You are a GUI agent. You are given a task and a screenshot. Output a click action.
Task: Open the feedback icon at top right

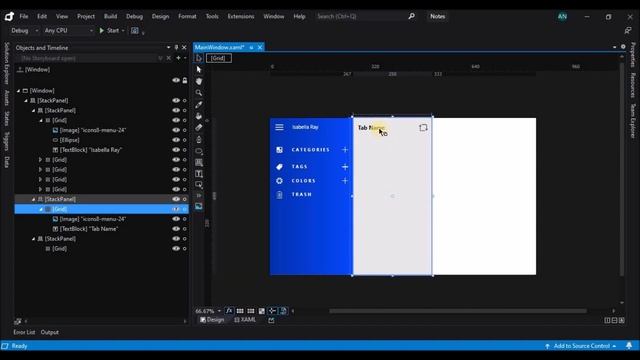tap(628, 31)
